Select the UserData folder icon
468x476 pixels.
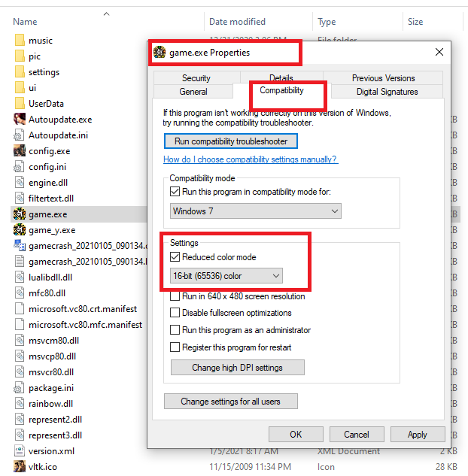tap(20, 104)
